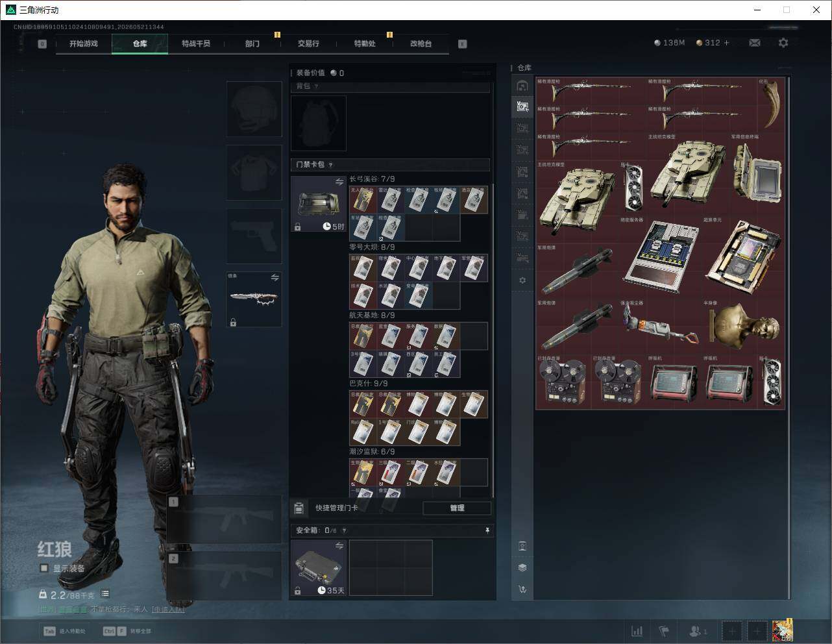Select the main stash icon in warehouse sidebar

522,86
